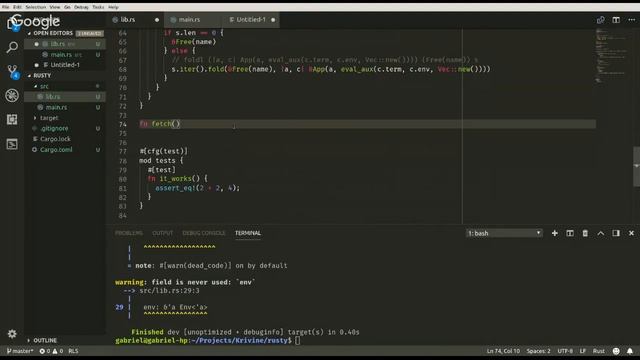Open the Tasks menu
Image resolution: width=640 pixels, height=360 pixels.
(98, 7)
